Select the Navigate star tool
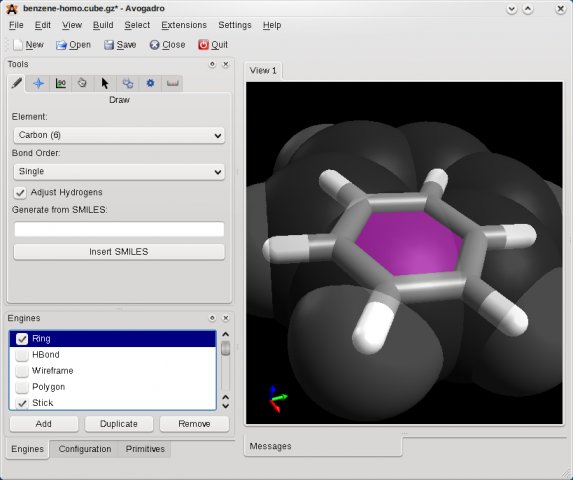 (x=38, y=83)
